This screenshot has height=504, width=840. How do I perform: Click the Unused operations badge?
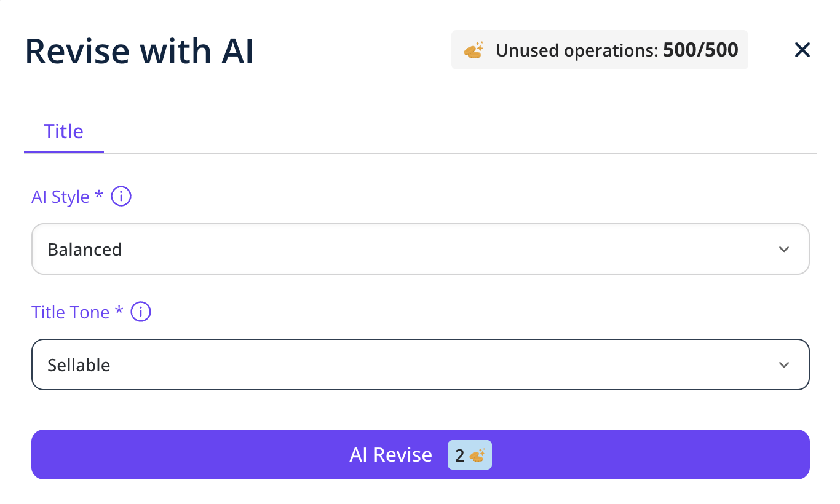[600, 50]
